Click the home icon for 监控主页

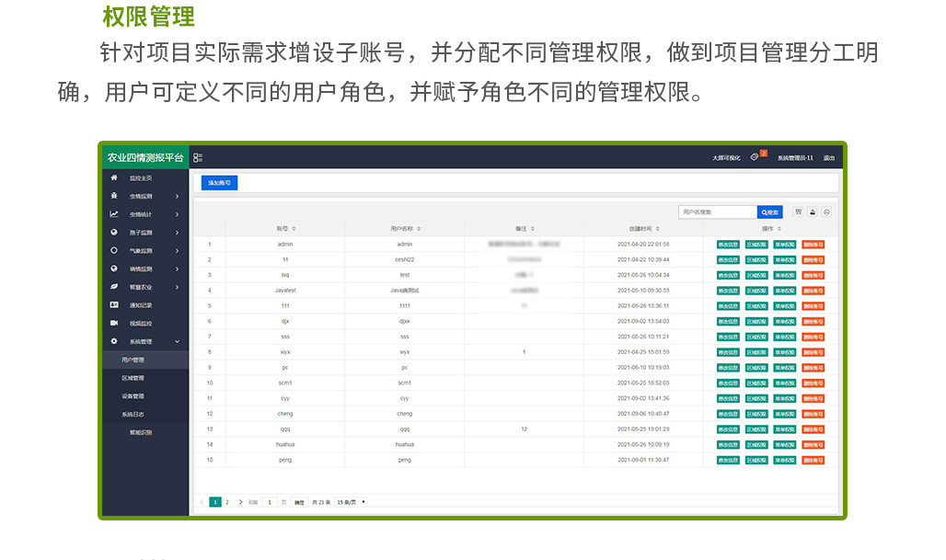coord(114,177)
